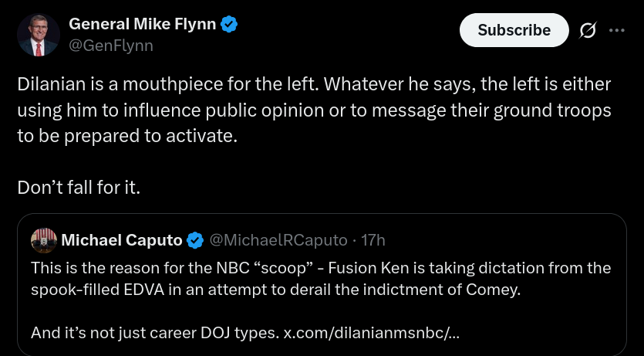Image resolution: width=644 pixels, height=356 pixels.
Task: Click the General Mike Flynn display name
Action: pos(143,24)
